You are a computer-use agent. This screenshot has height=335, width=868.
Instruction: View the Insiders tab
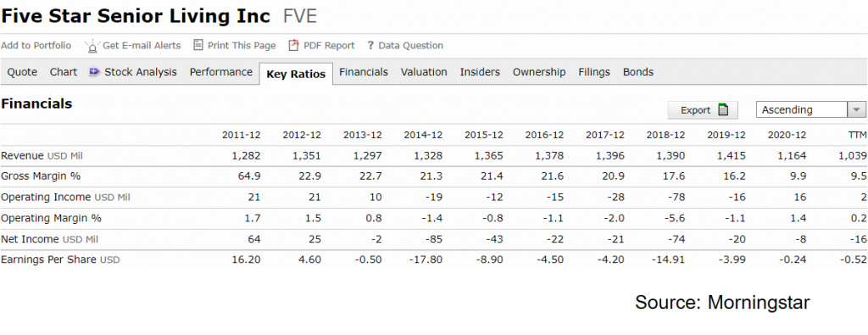480,72
